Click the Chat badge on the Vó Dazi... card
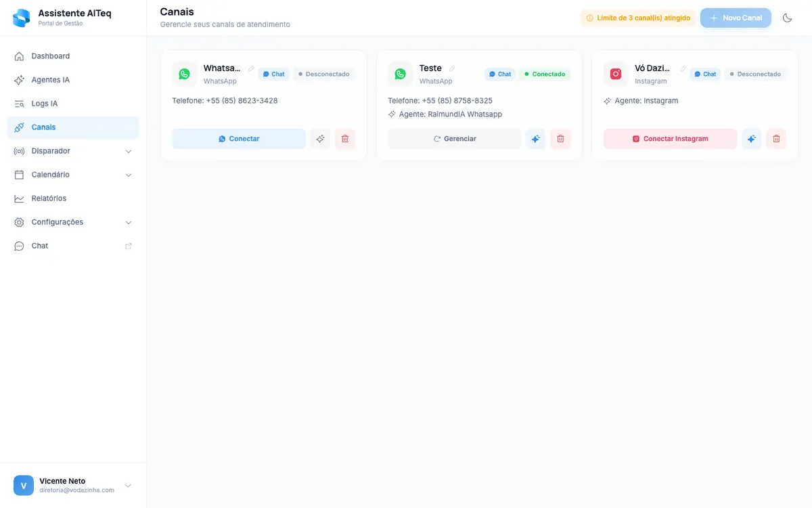The image size is (812, 508). coord(705,74)
